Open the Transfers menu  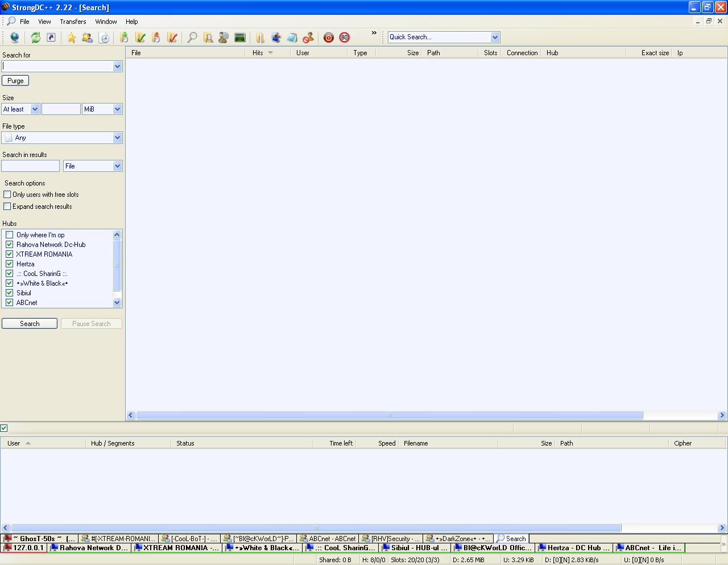73,22
